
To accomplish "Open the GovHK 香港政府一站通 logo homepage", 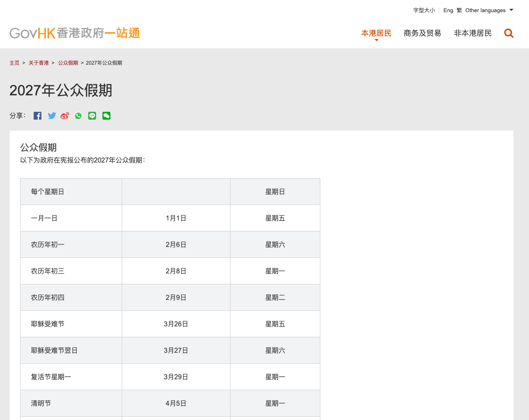I will tap(75, 33).
